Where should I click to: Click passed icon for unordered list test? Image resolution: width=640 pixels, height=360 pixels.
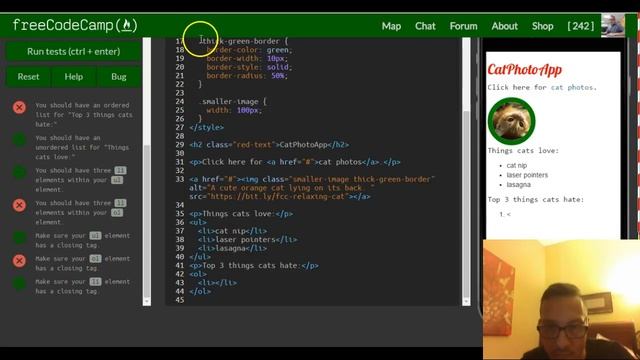pyautogui.click(x=19, y=140)
